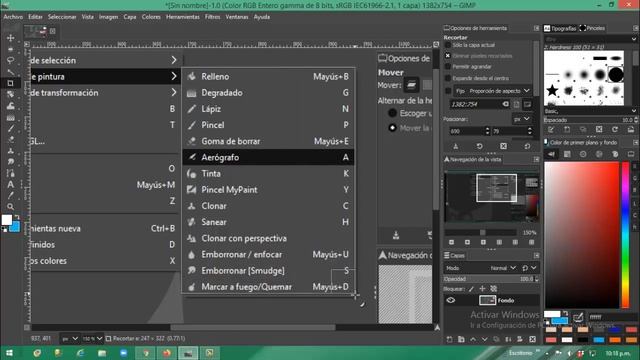Reset tool options to default values
This screenshot has width=640, height=360.
[x=527, y=146]
